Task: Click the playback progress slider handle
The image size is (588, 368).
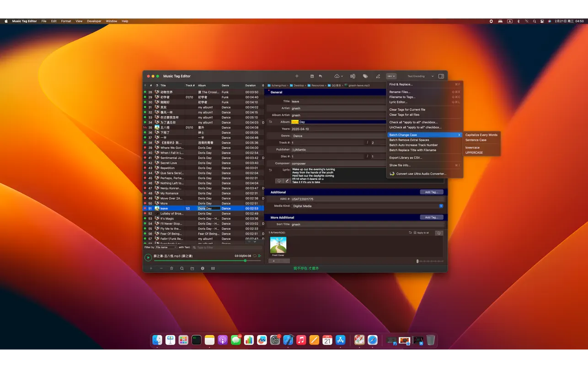Action: click(245, 260)
